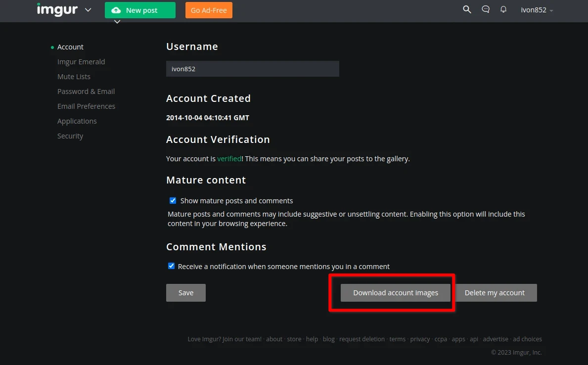Click the Imgur logo

(x=57, y=10)
